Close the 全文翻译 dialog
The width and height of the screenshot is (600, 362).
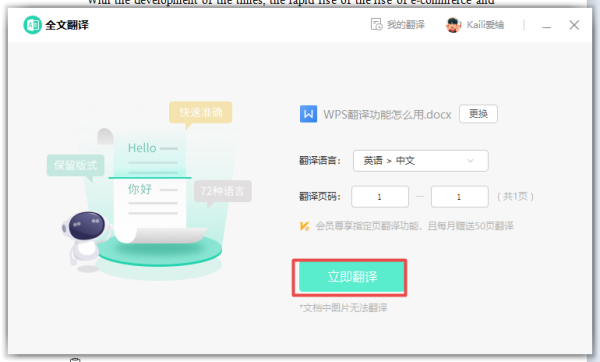[574, 25]
